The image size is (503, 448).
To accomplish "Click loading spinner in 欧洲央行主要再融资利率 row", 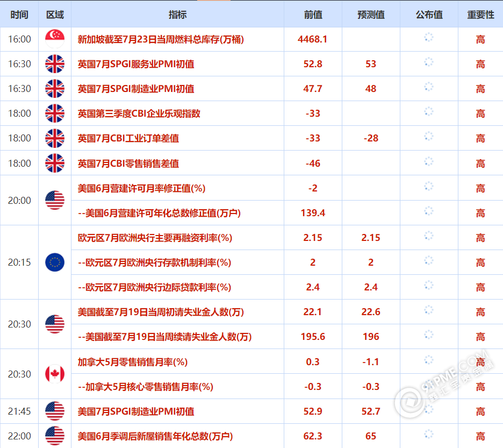I will pyautogui.click(x=429, y=236).
